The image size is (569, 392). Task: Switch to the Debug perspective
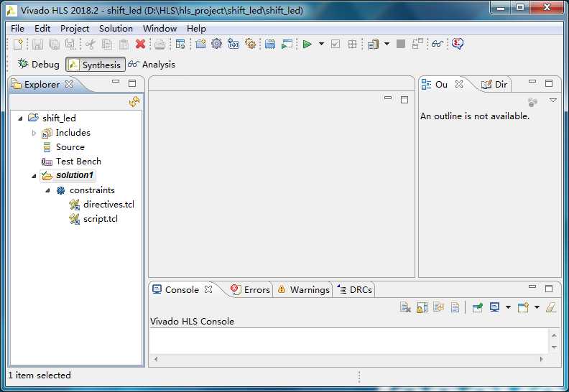[39, 64]
